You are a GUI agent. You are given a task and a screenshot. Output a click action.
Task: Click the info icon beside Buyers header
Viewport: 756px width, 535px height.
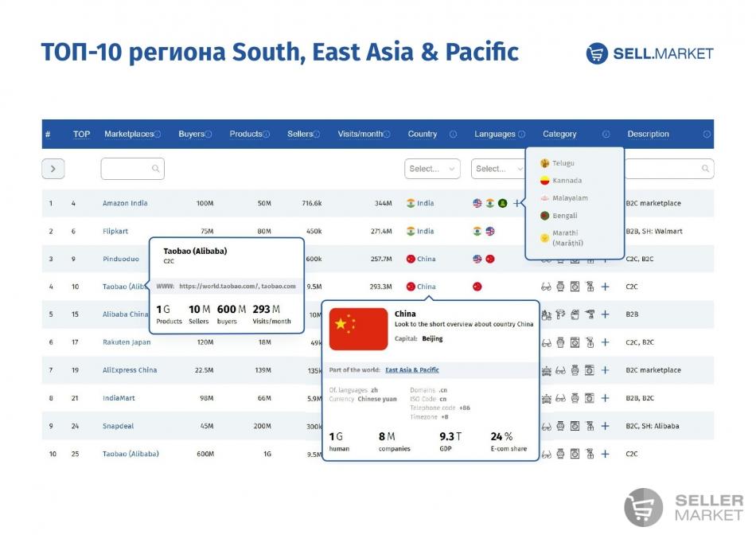click(x=208, y=134)
